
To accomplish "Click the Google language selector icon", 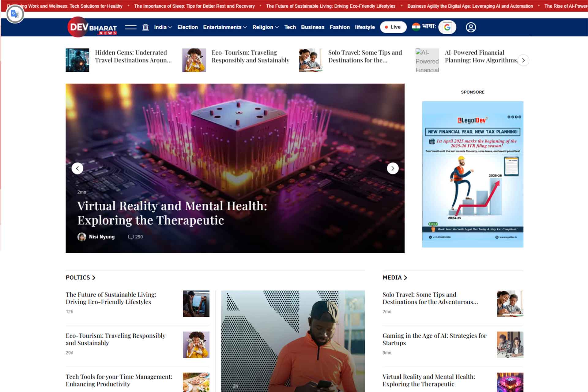I will pos(447,27).
